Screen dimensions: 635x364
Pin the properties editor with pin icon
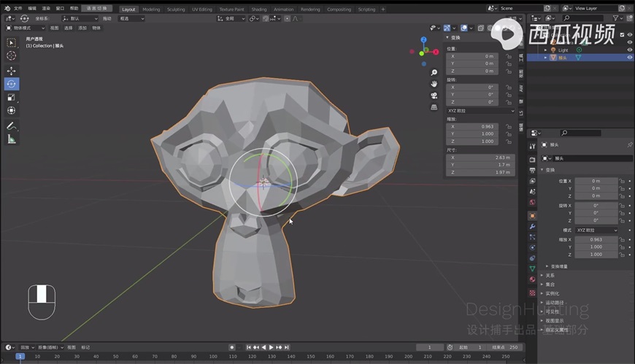(630, 144)
